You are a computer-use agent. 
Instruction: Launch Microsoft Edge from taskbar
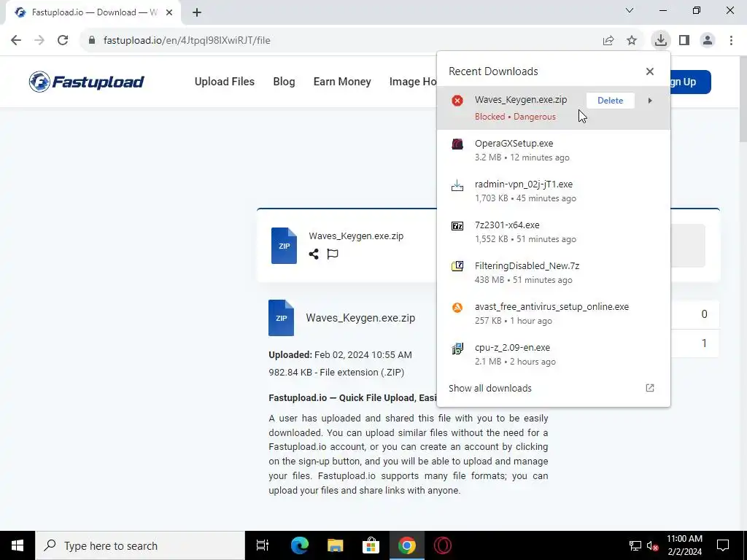(x=300, y=545)
